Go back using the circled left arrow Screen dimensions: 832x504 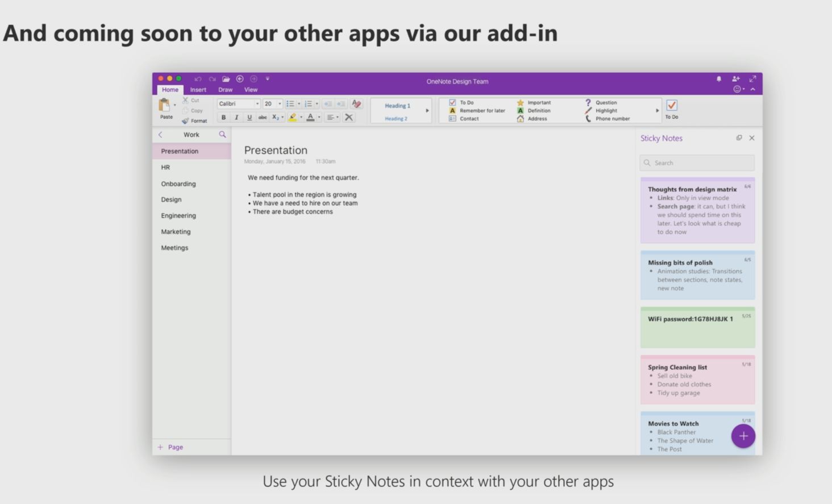tap(240, 79)
